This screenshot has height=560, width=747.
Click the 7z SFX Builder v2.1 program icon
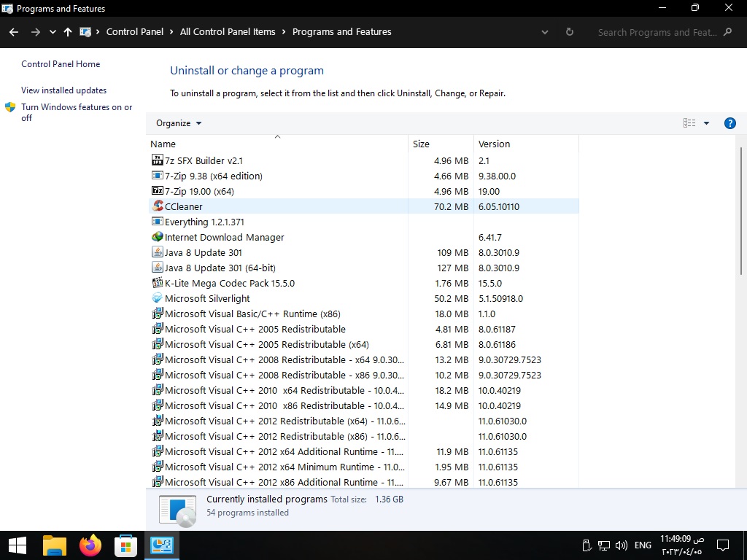click(x=158, y=160)
